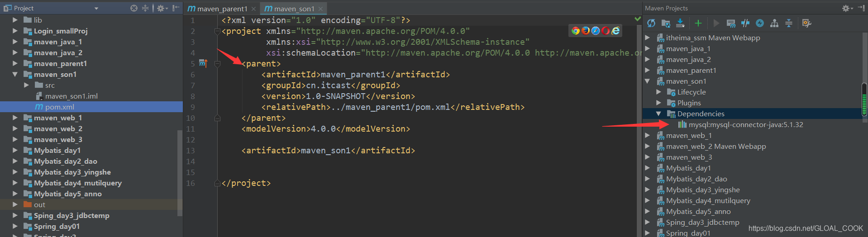Select Mybatis_day1 in Project tree

coord(57,150)
